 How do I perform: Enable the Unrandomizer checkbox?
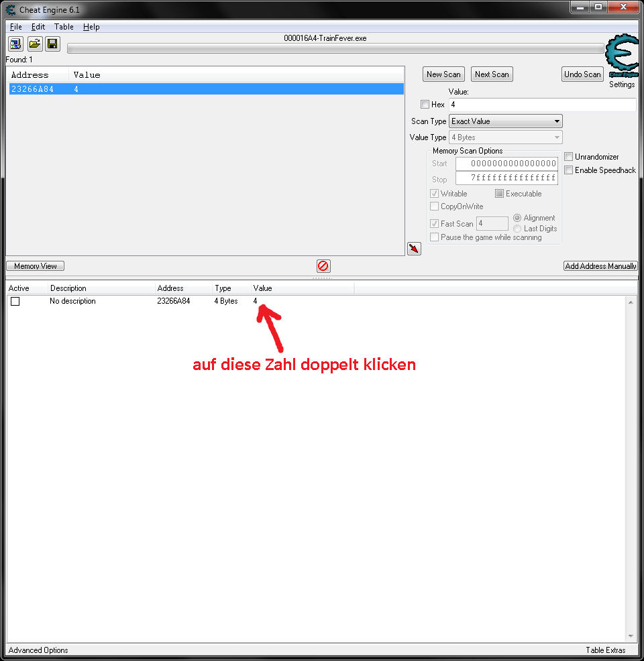[568, 157]
